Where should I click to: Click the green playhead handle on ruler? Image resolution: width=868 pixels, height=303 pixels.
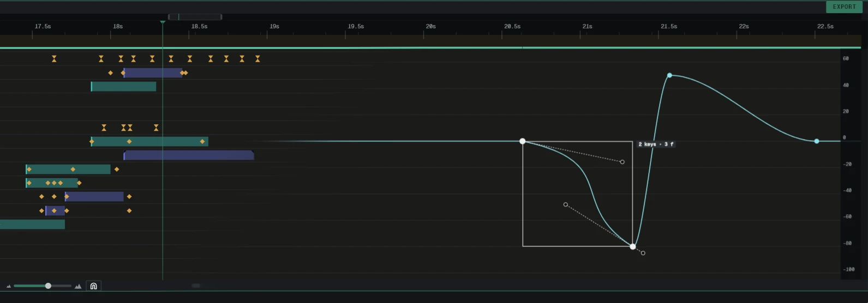163,22
